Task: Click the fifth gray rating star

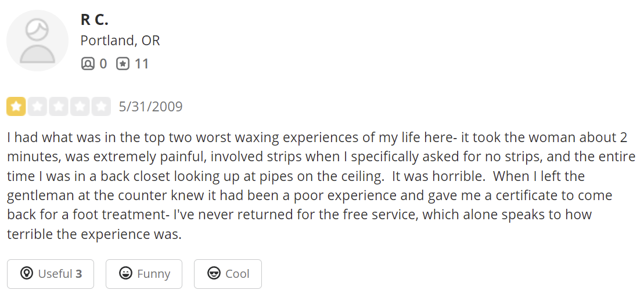Action: (102, 107)
